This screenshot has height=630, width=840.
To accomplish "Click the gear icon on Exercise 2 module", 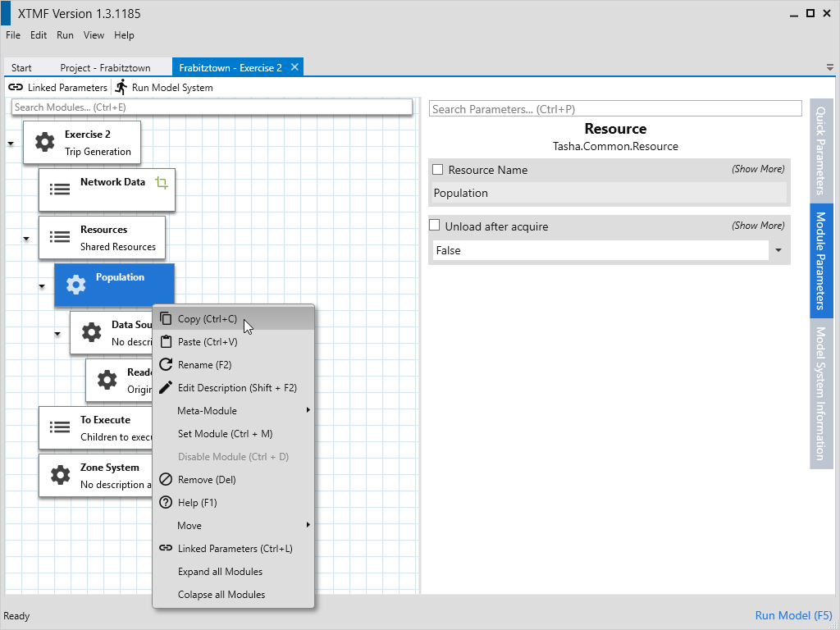I will click(x=44, y=143).
